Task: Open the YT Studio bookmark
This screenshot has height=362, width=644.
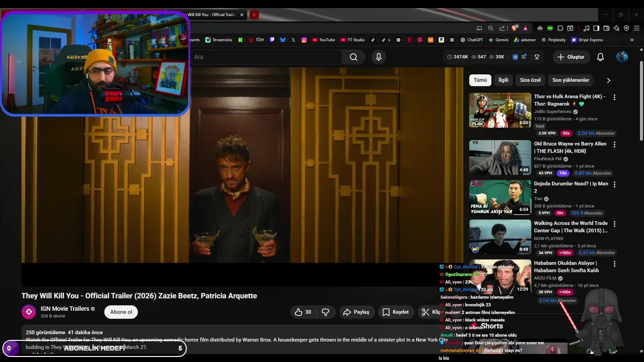Action: [353, 40]
